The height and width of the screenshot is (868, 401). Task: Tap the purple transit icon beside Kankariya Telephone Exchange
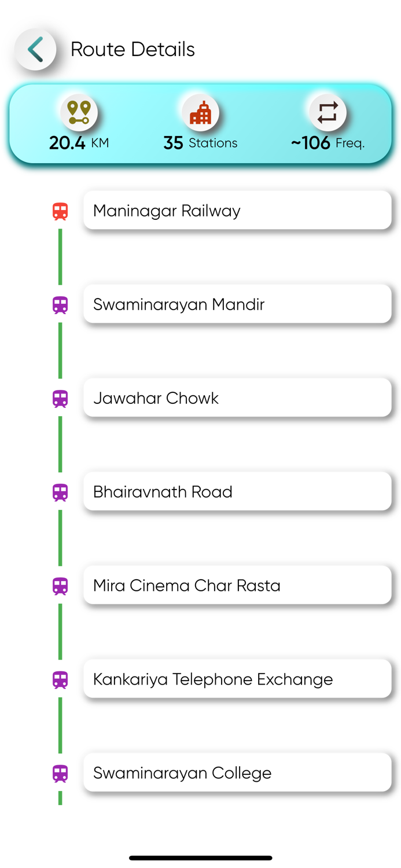click(x=60, y=679)
